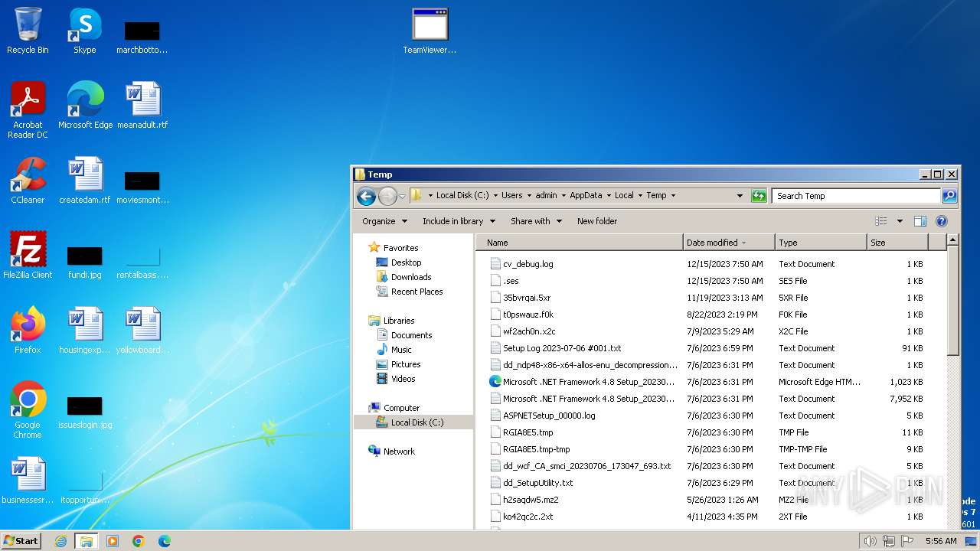The height and width of the screenshot is (551, 980).
Task: Click Users in the address breadcrumb
Action: coord(511,195)
